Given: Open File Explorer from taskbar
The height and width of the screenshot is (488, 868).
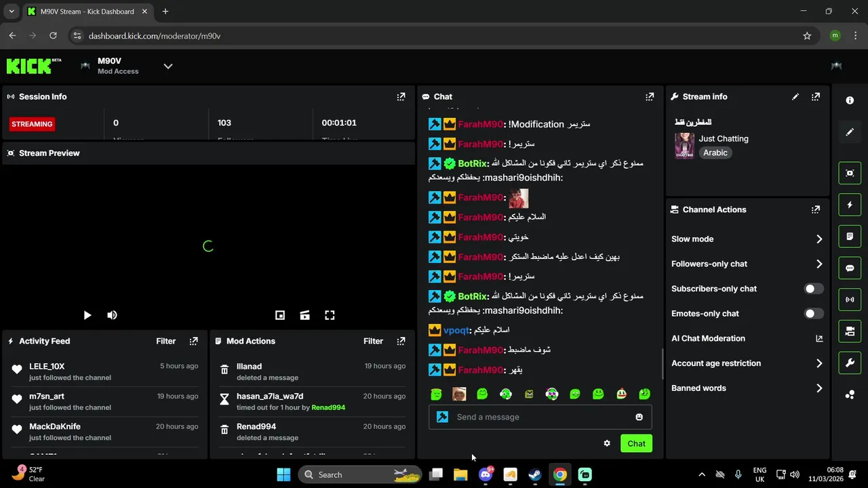Looking at the screenshot, I should click(x=460, y=474).
